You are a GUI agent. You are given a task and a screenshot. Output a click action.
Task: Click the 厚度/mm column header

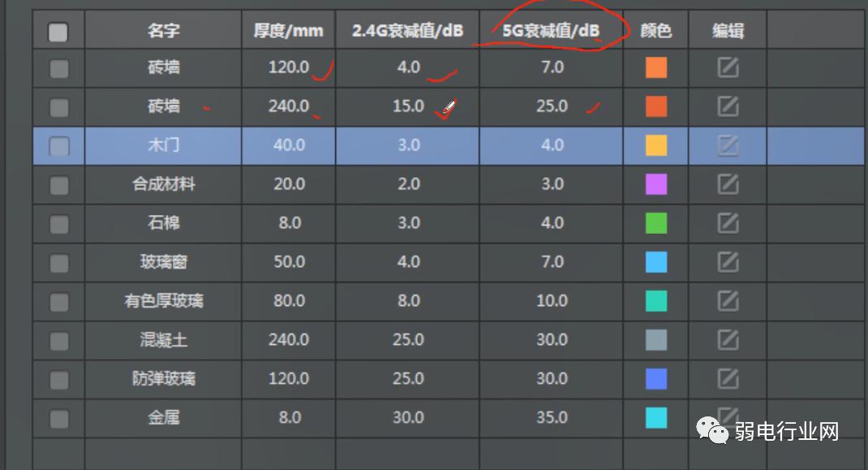[x=288, y=29]
